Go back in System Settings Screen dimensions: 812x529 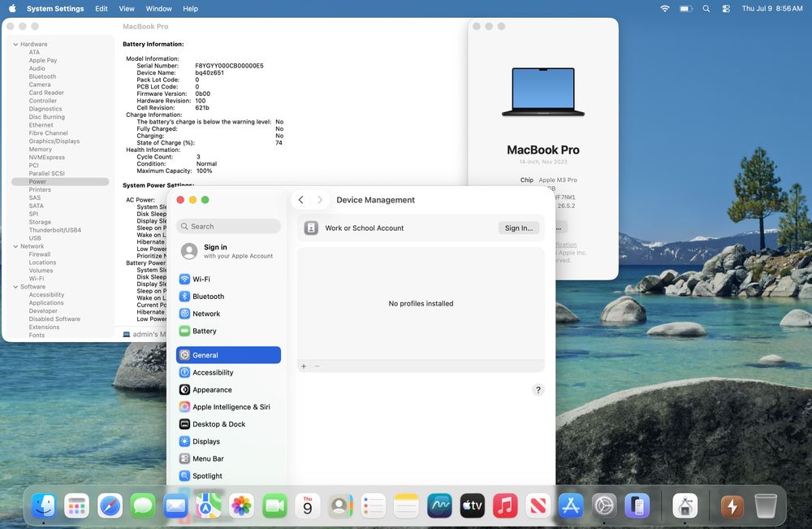pyautogui.click(x=301, y=200)
